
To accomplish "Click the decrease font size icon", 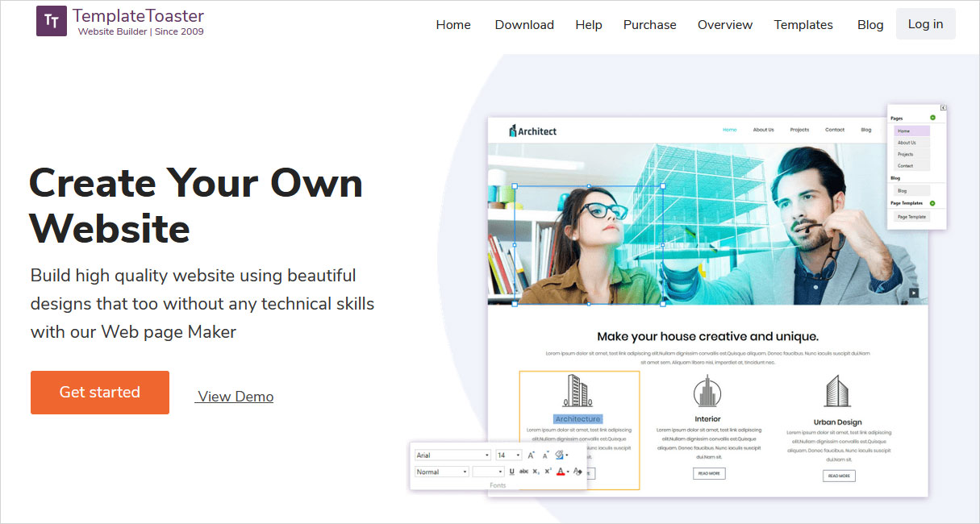I will [x=545, y=455].
